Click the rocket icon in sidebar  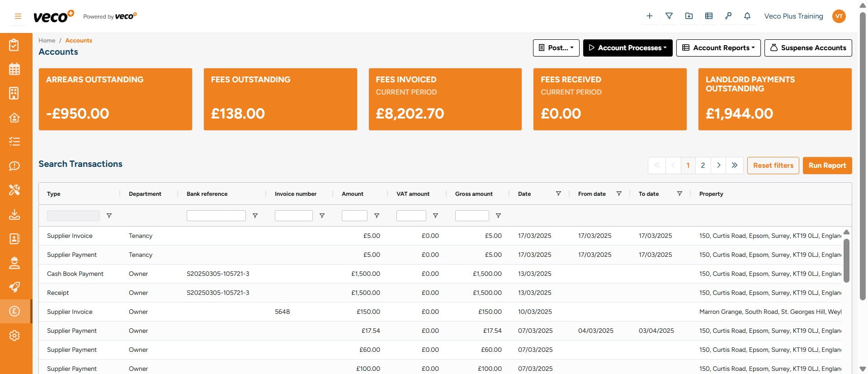click(14, 287)
